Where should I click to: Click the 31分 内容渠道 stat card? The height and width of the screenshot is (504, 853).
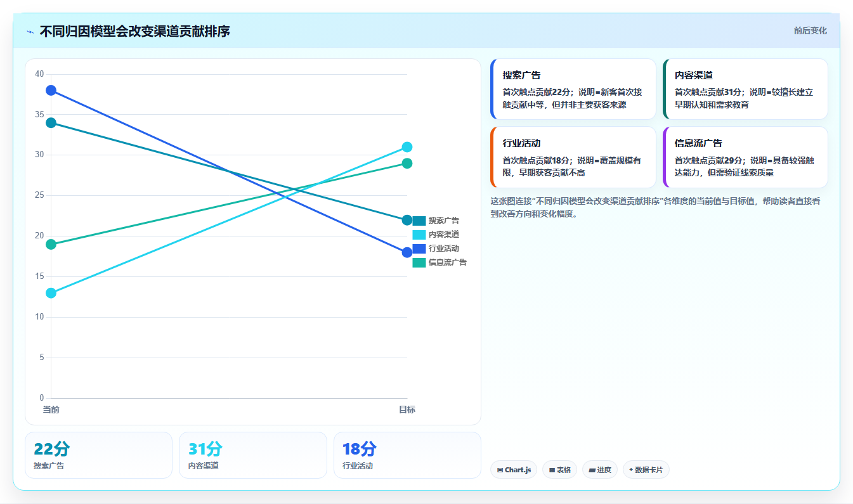(x=253, y=455)
